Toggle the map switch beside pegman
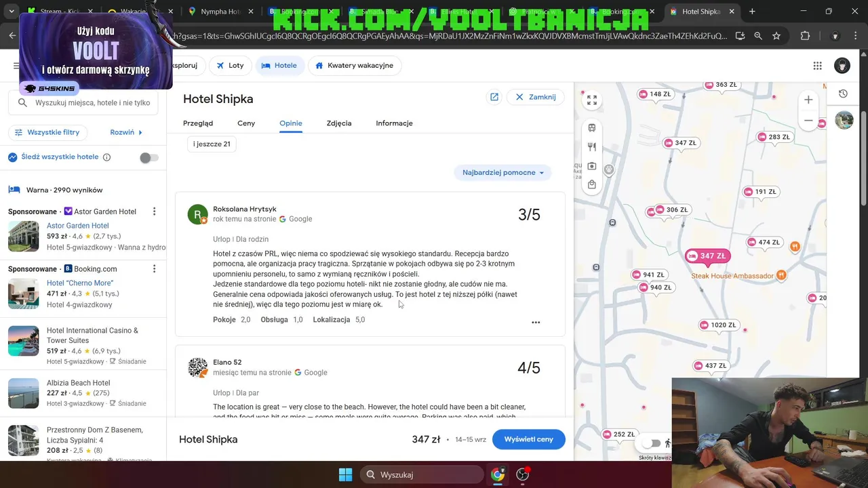868x488 pixels. coord(652,443)
